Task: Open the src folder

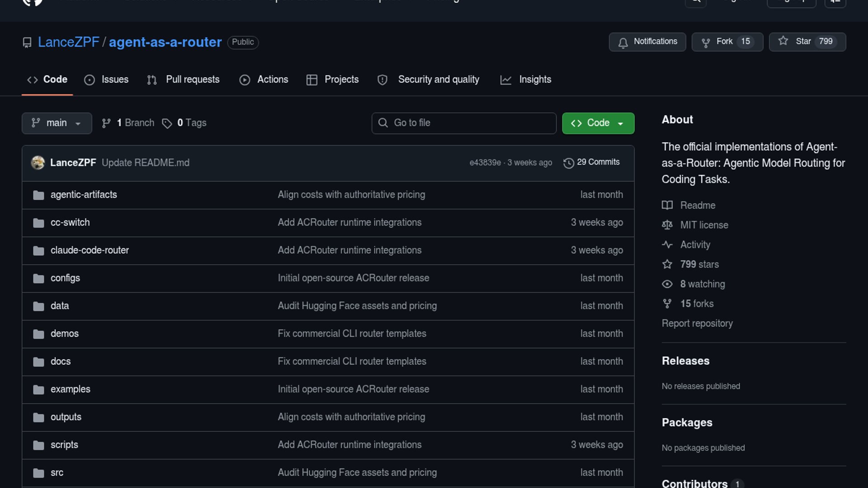Action: pyautogui.click(x=57, y=473)
